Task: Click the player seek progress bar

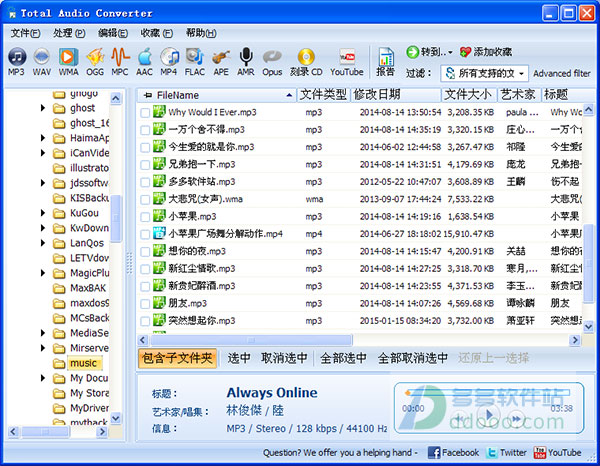Action: coord(489,393)
